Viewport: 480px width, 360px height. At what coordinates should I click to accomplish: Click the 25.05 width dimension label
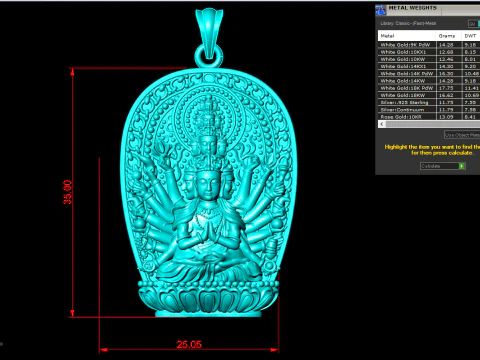click(189, 344)
